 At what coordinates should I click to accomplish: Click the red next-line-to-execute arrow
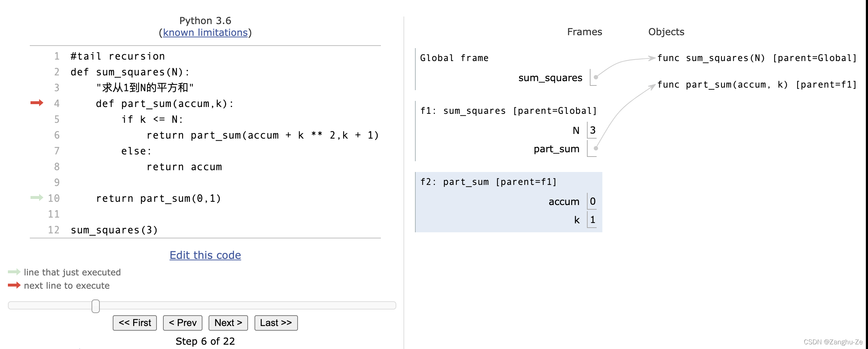36,103
